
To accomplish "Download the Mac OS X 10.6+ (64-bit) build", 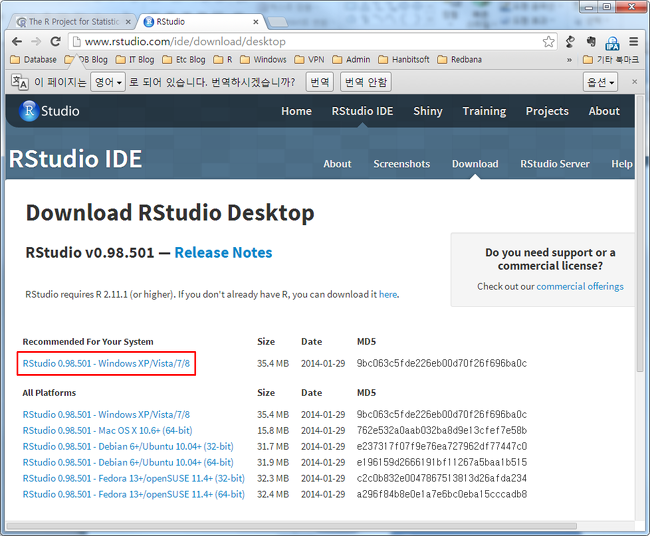I will 107,431.
